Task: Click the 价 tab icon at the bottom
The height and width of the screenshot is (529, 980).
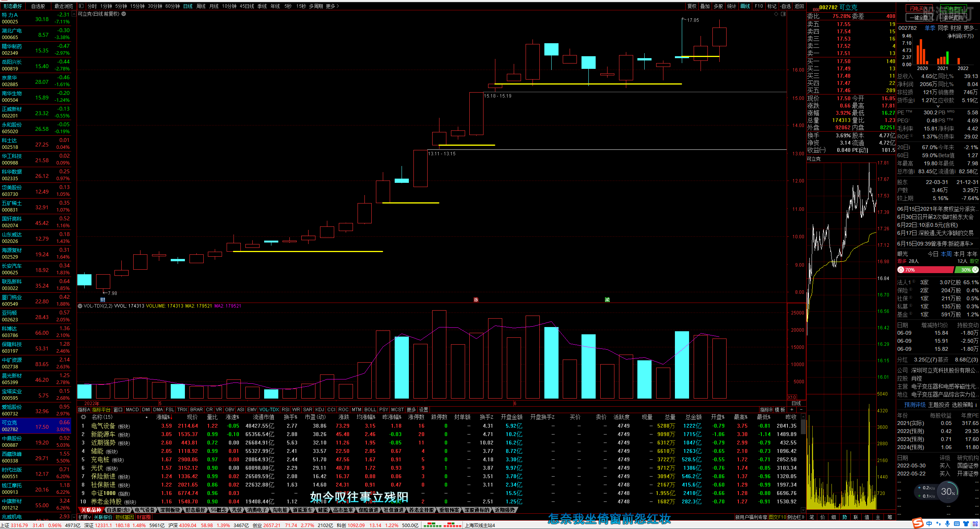Action: tap(823, 517)
